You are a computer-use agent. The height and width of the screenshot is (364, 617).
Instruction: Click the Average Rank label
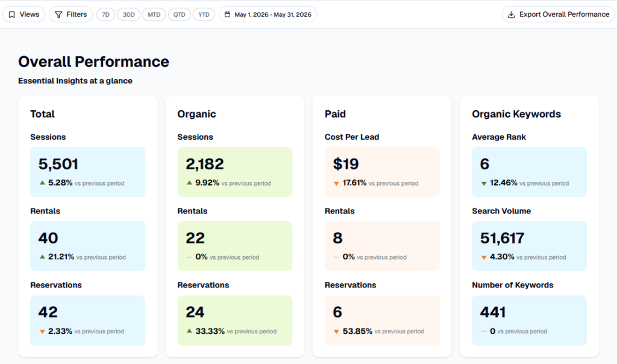point(499,137)
